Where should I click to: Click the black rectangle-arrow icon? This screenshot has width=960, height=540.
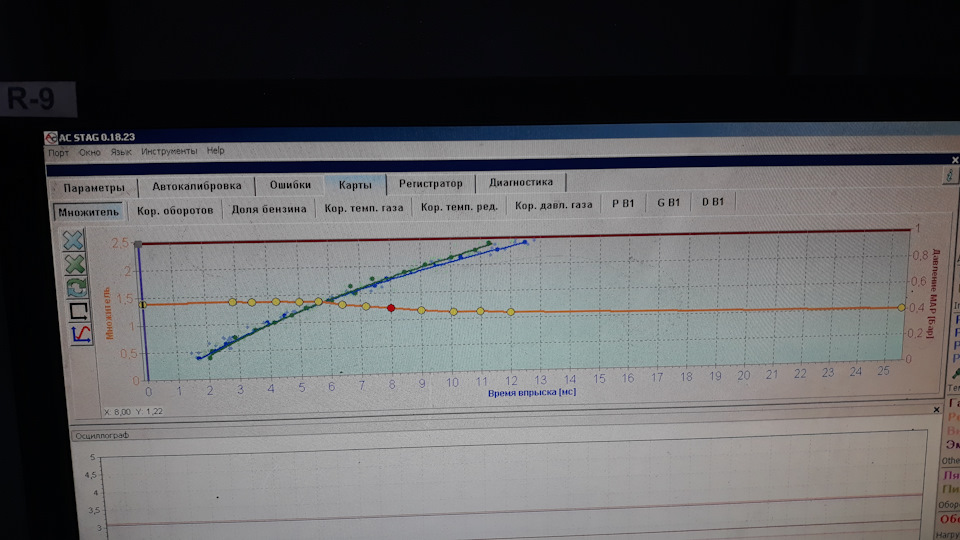click(x=79, y=311)
